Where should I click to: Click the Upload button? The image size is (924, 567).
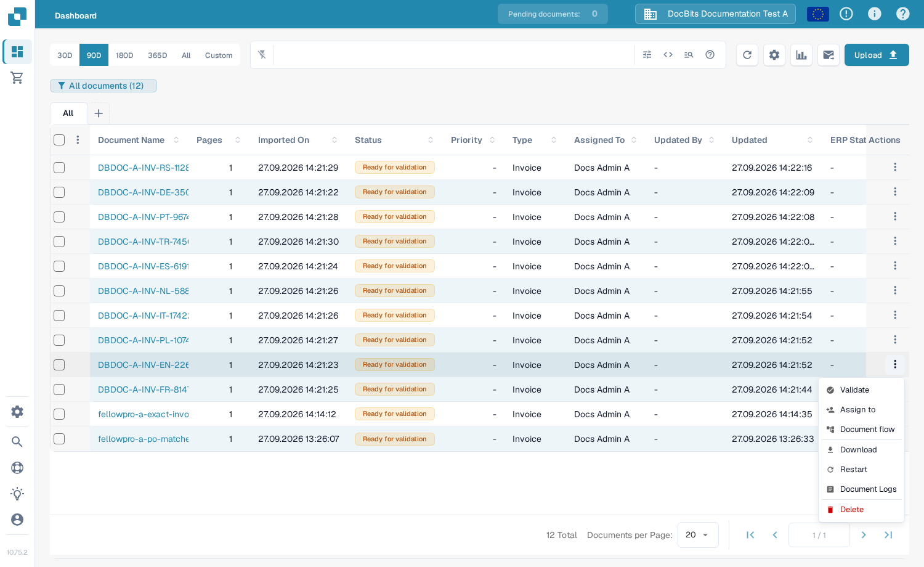click(x=877, y=55)
